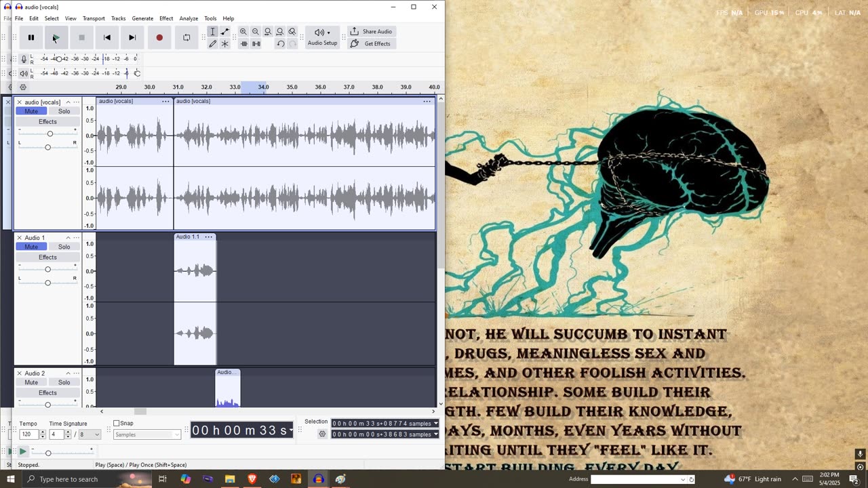Open File Explorer from taskbar
Viewport: 868px width, 488px height.
click(230, 479)
